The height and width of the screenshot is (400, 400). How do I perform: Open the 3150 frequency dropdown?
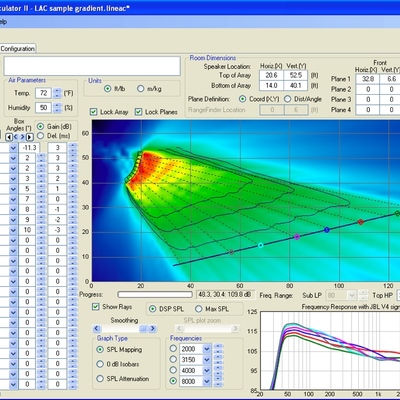point(207,360)
